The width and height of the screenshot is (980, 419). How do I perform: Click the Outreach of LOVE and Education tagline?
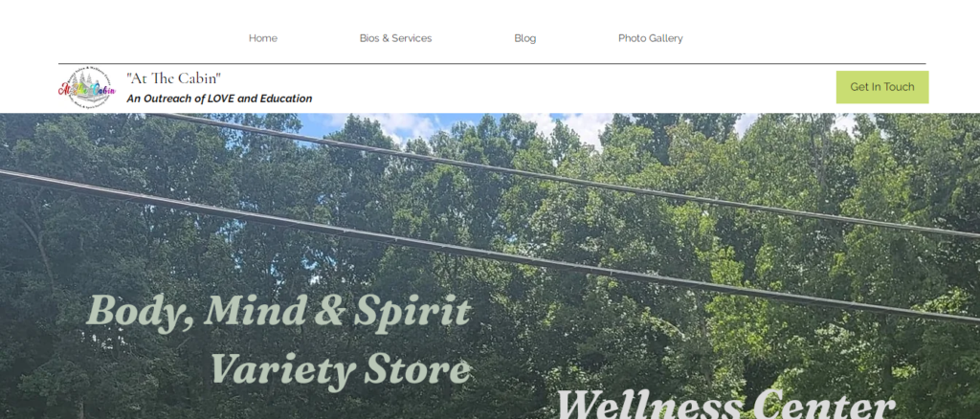tap(219, 99)
